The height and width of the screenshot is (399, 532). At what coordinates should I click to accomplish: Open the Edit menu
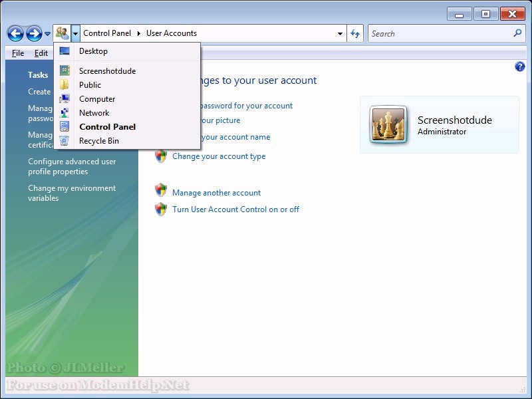pos(41,53)
